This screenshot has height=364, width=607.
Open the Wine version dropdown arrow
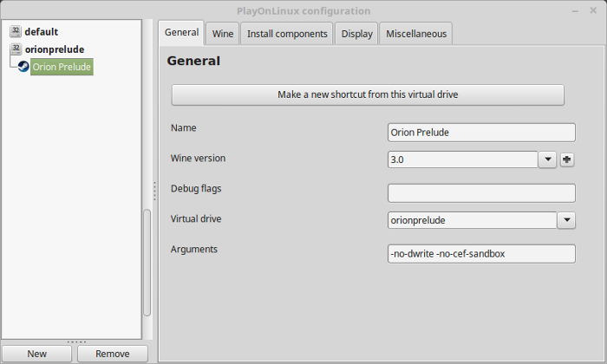(x=547, y=159)
